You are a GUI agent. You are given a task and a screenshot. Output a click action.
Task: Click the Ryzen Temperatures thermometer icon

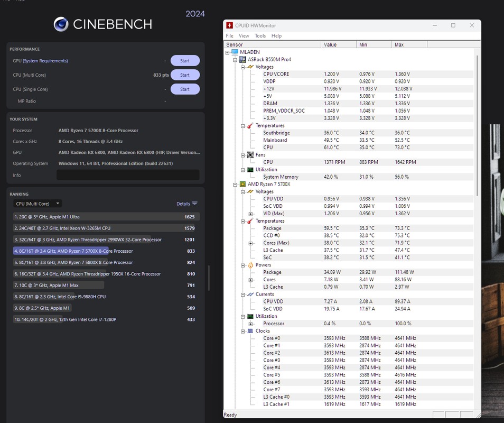coord(250,221)
